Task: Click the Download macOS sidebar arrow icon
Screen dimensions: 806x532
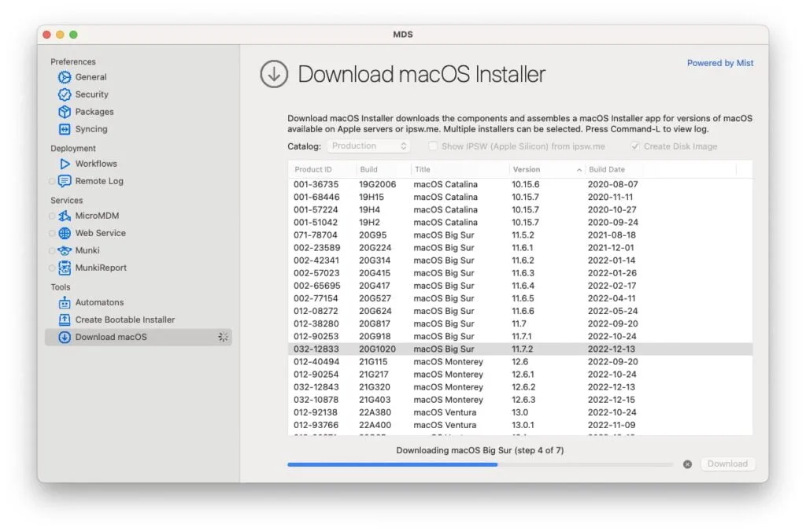Action: click(65, 337)
